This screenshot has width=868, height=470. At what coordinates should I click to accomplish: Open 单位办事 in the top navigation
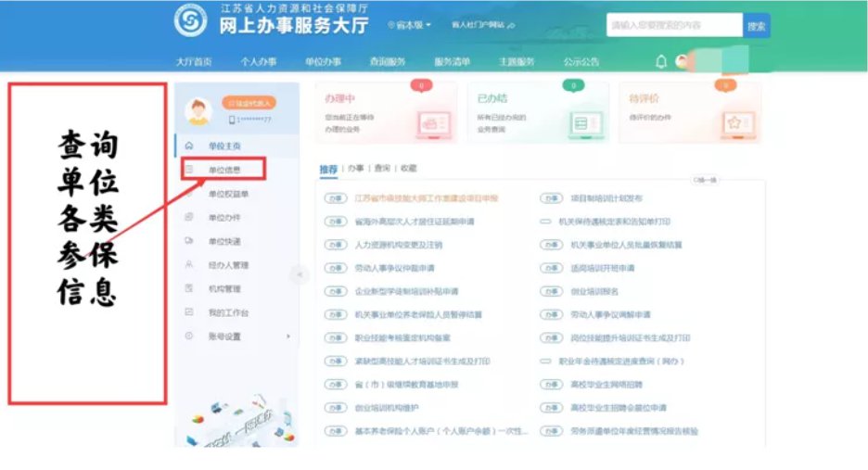tap(323, 62)
